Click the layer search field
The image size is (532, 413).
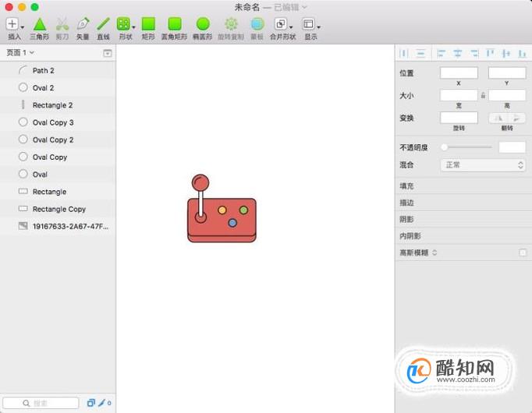coord(41,403)
